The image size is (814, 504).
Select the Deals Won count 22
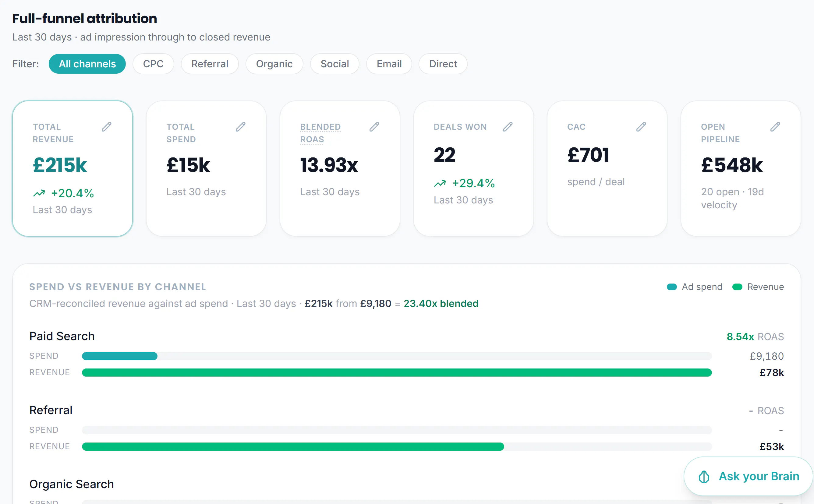(x=444, y=155)
